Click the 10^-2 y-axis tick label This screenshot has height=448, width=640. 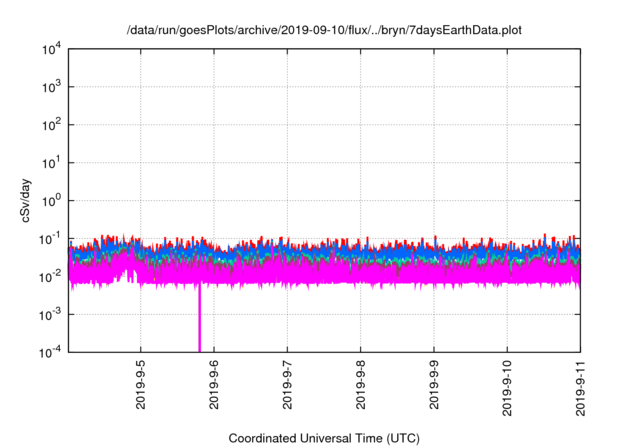coord(50,277)
